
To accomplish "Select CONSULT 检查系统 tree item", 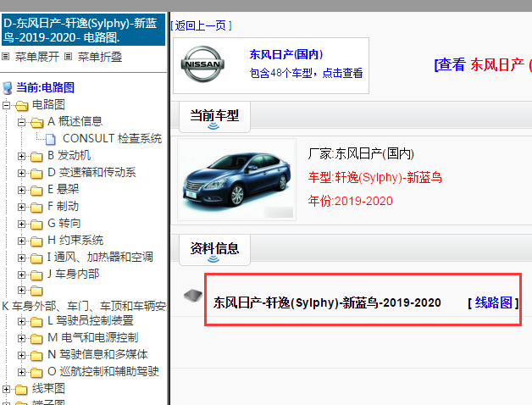I will [112, 138].
